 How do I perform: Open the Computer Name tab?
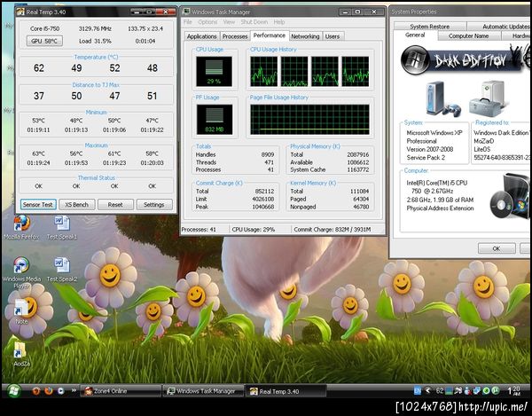click(x=468, y=36)
